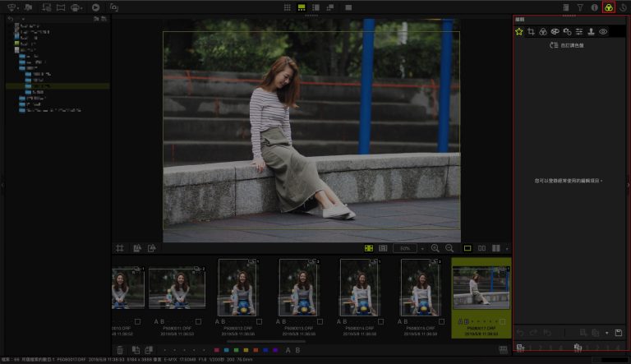This screenshot has width=631, height=364.
Task: Click the zoom in magnifier icon
Action: (435, 248)
